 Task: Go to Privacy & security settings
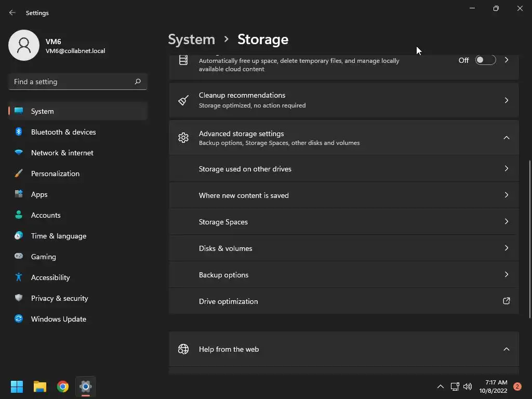[x=59, y=298]
